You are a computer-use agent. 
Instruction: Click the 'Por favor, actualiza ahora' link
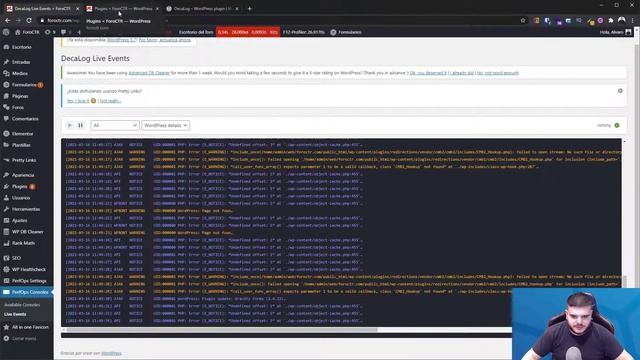164,40
